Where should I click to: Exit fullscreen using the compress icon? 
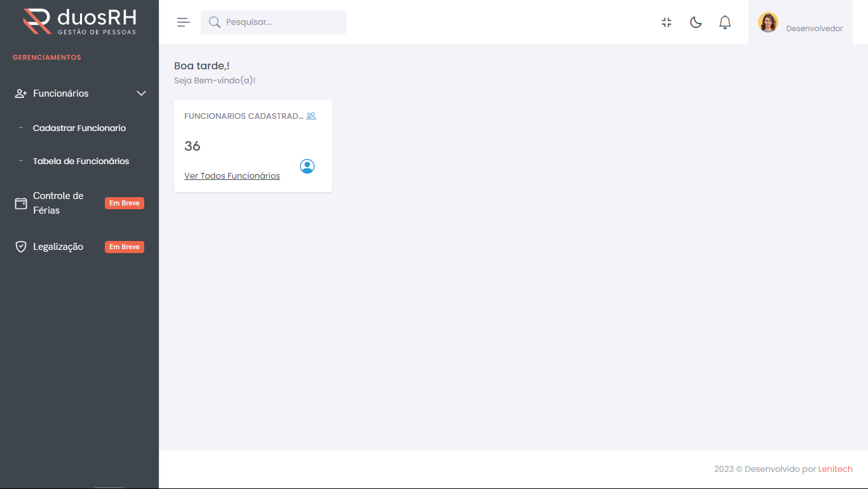[x=667, y=22]
